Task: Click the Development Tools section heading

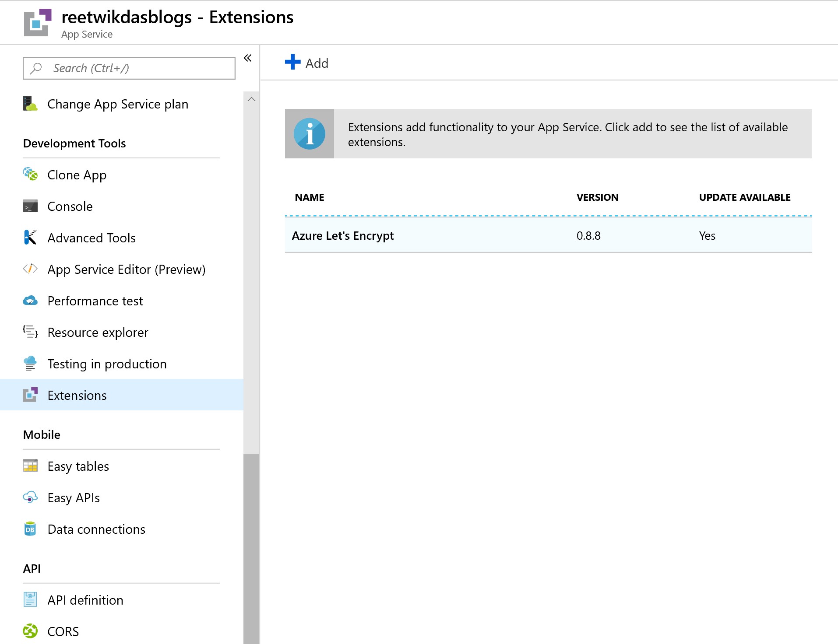Action: click(x=74, y=143)
